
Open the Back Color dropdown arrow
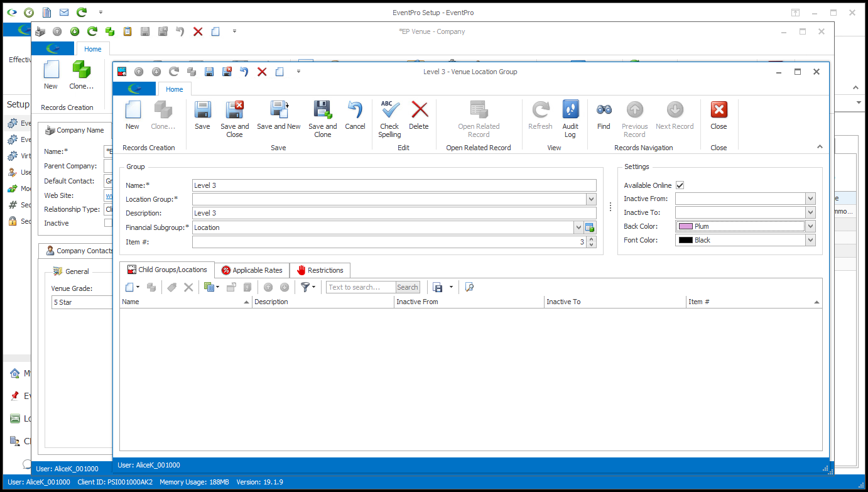click(810, 226)
